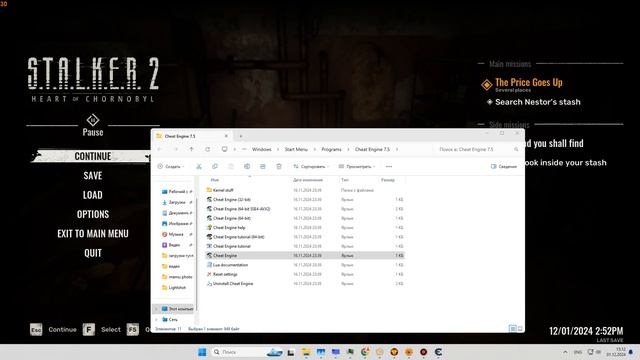Open the Sort dropdown in Explorer toolbar
This screenshot has width=640, height=360.
pos(311,167)
